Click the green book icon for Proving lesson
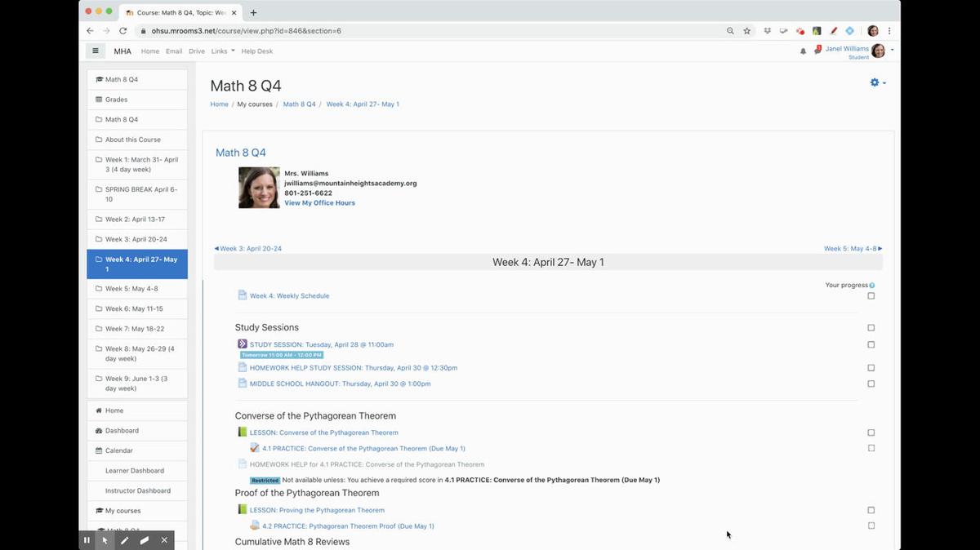Screen dimensions: 980x550 coord(242,510)
